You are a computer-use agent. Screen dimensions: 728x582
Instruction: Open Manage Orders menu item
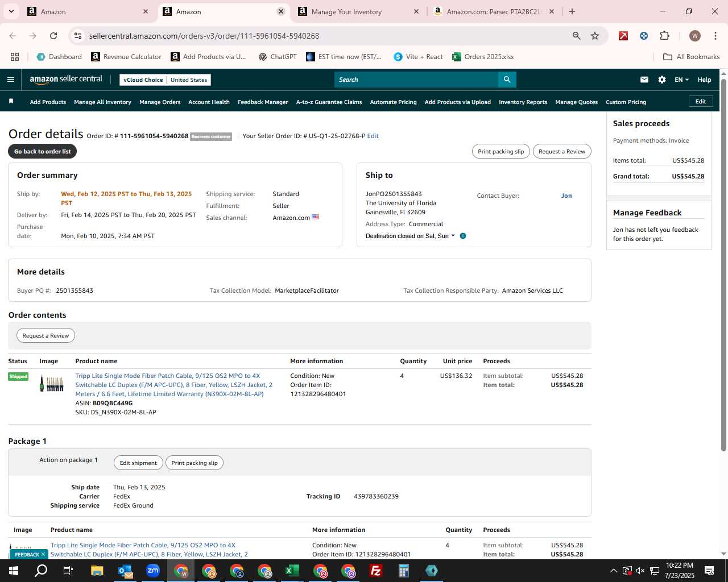pos(160,102)
